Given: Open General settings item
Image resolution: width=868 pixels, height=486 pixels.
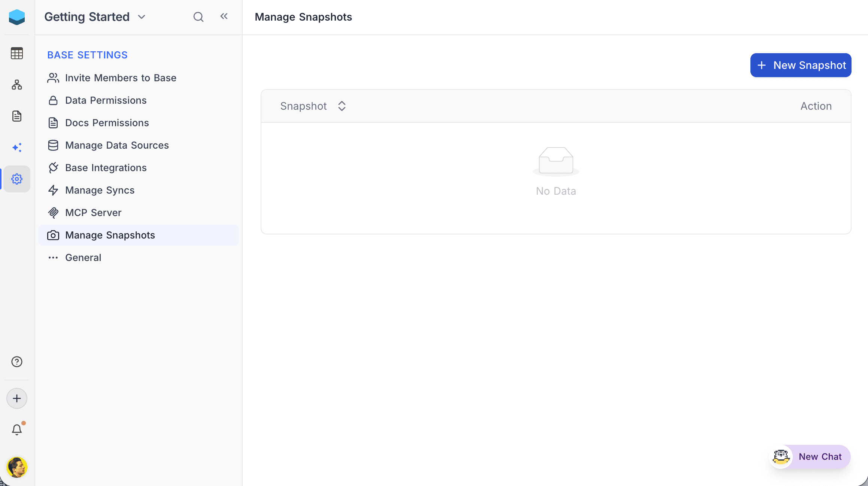Looking at the screenshot, I should (x=83, y=258).
